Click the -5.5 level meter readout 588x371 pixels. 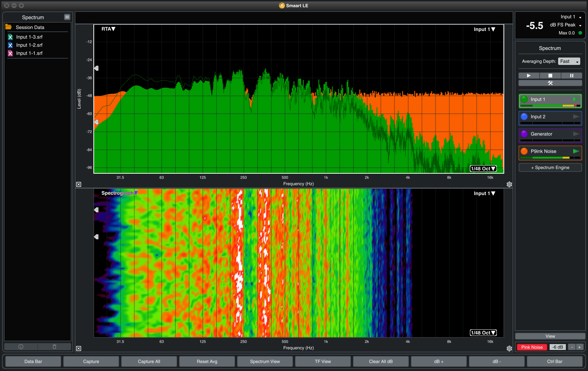534,25
